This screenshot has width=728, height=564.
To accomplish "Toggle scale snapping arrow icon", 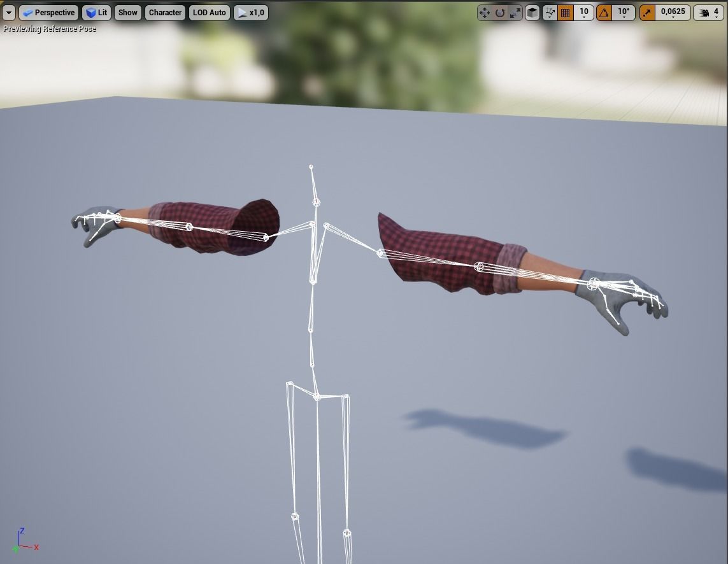I will (x=647, y=13).
